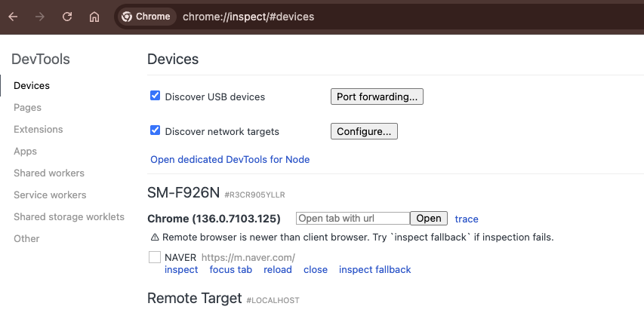Select the chrome://inspect/#devices address text
Viewport: 644px width, 331px height.
(248, 17)
